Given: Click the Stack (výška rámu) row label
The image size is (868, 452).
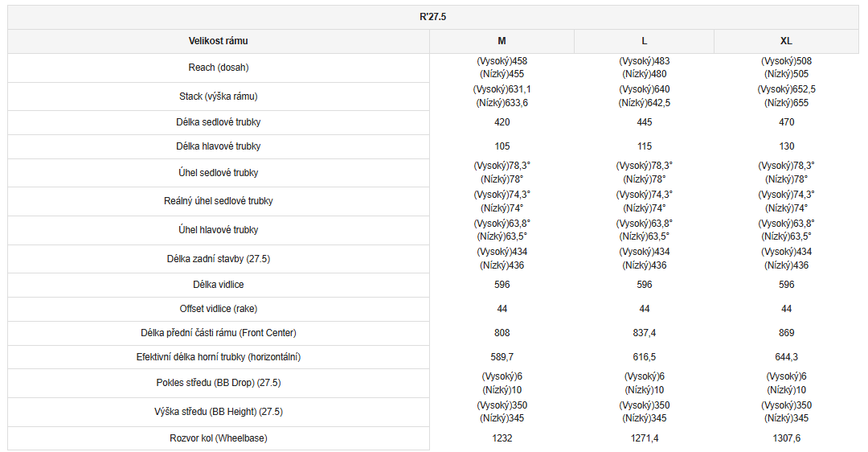Looking at the screenshot, I should click(219, 97).
